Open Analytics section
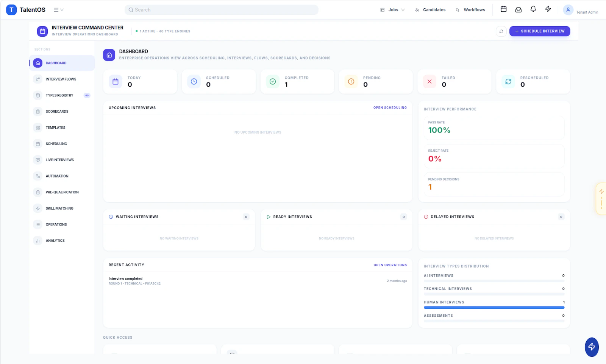 (62, 241)
